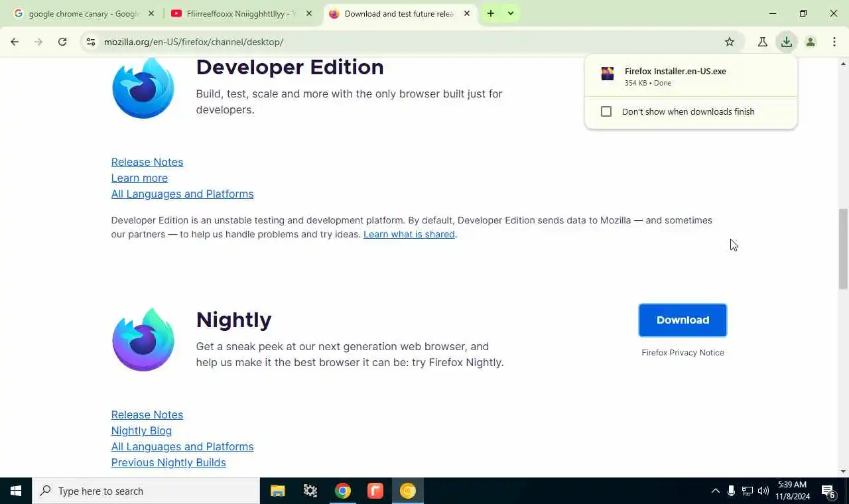Open Google Chrome from taskbar

click(x=343, y=491)
